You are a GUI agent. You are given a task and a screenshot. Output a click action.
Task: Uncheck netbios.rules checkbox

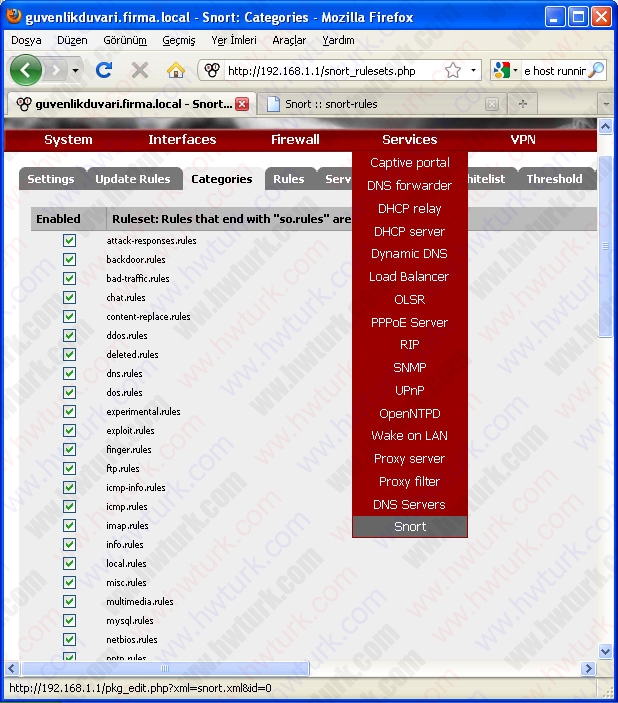coord(69,639)
